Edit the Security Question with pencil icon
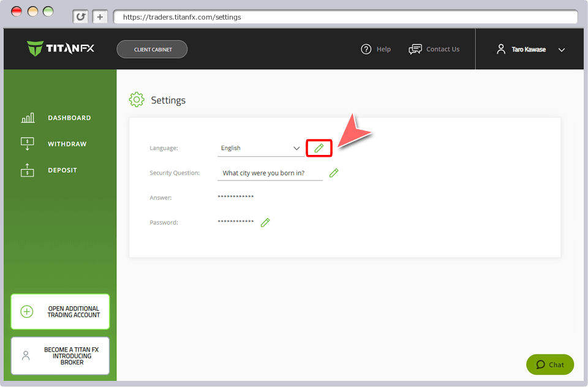 [x=334, y=173]
